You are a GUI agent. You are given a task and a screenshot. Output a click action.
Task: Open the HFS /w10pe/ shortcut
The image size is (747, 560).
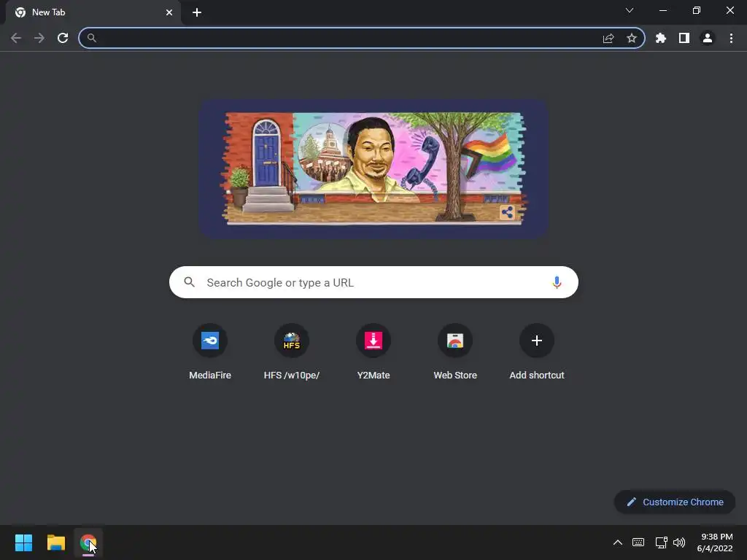click(x=292, y=352)
